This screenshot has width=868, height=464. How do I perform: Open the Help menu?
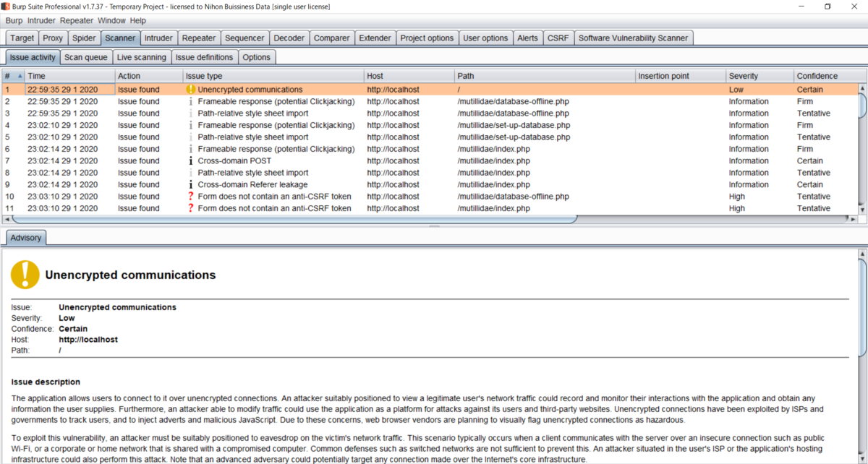point(137,21)
